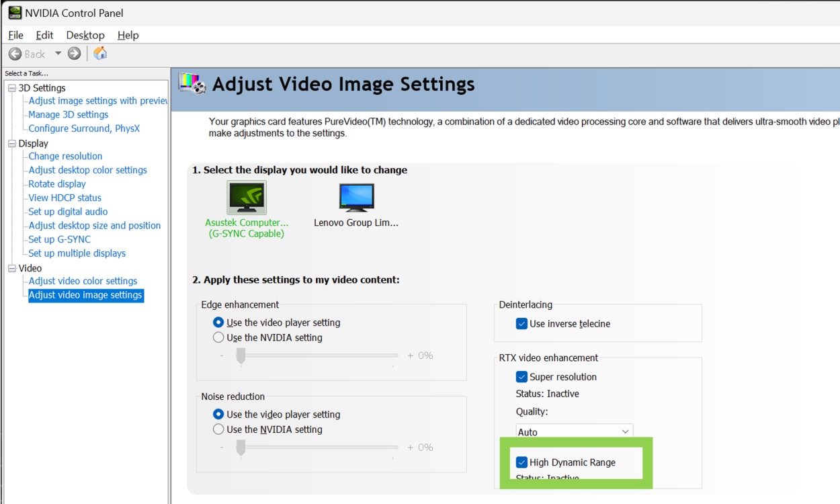Screen dimensions: 840x504
Task: Open the Quality dropdown set to Auto
Action: 573,431
